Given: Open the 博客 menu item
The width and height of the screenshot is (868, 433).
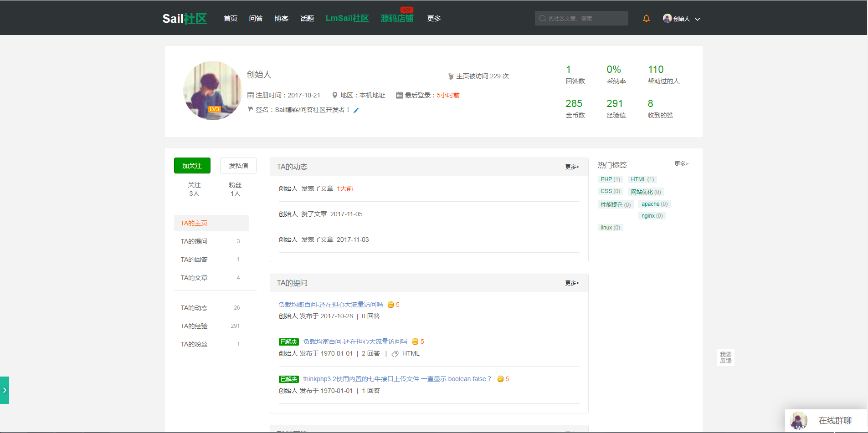Looking at the screenshot, I should 282,19.
